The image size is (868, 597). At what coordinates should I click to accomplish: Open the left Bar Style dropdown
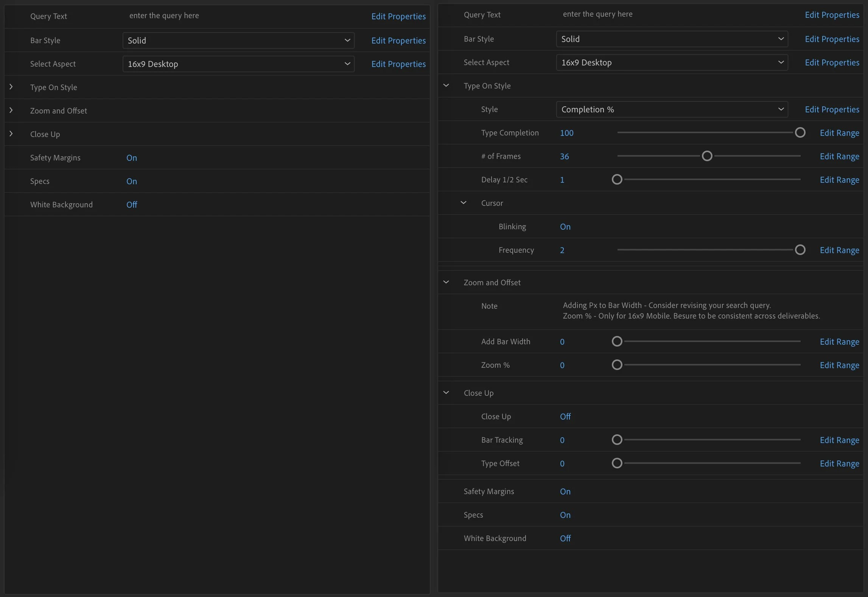pos(238,40)
